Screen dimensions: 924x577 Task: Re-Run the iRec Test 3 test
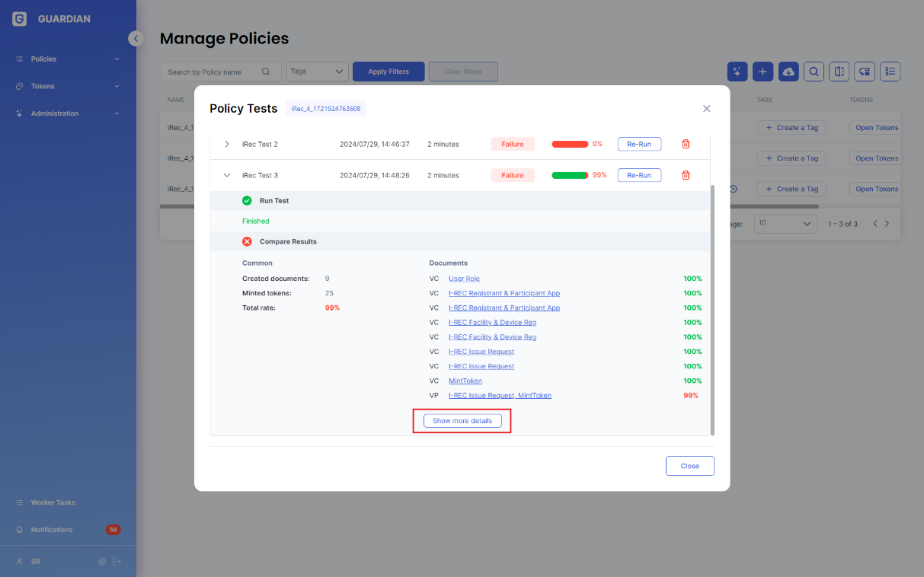click(x=639, y=175)
